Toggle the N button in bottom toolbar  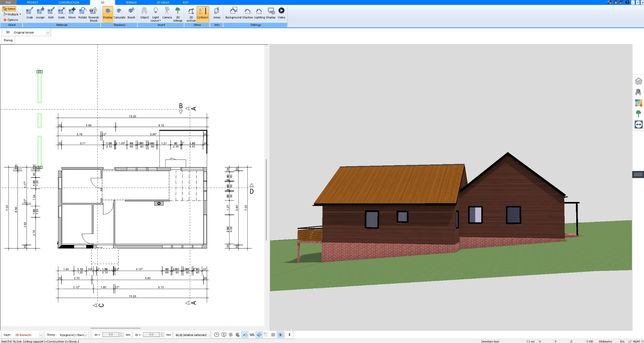tap(280, 335)
